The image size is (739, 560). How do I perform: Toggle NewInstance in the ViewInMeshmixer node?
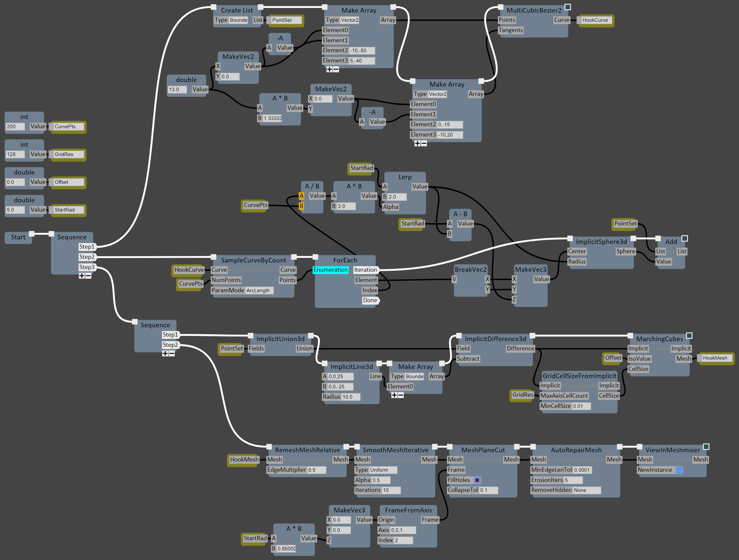coord(679,470)
